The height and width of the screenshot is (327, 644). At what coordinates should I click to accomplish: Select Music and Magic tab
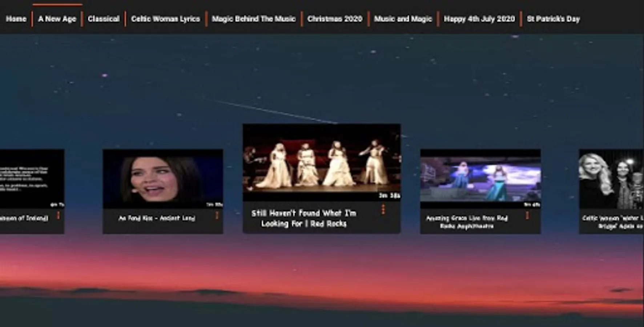pos(403,19)
